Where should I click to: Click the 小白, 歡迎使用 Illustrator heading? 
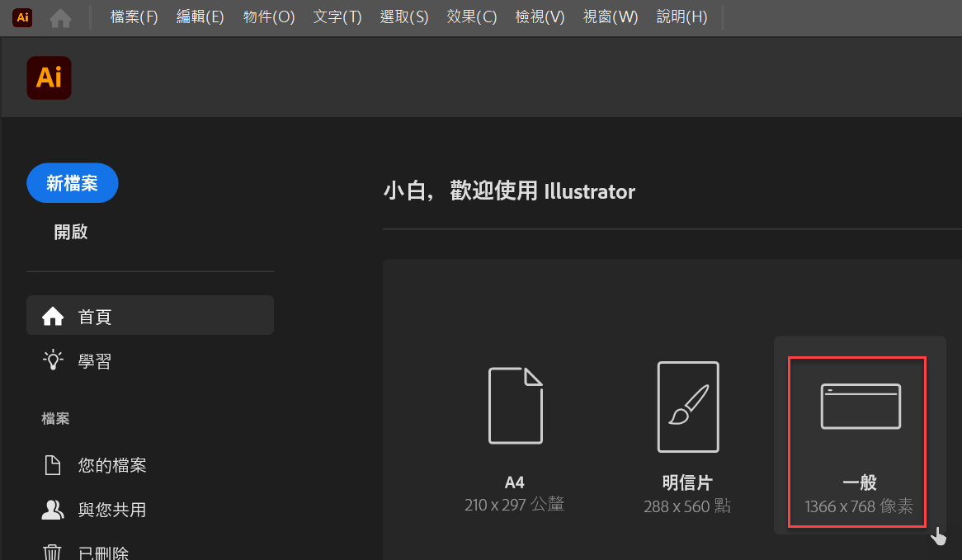pos(509,191)
